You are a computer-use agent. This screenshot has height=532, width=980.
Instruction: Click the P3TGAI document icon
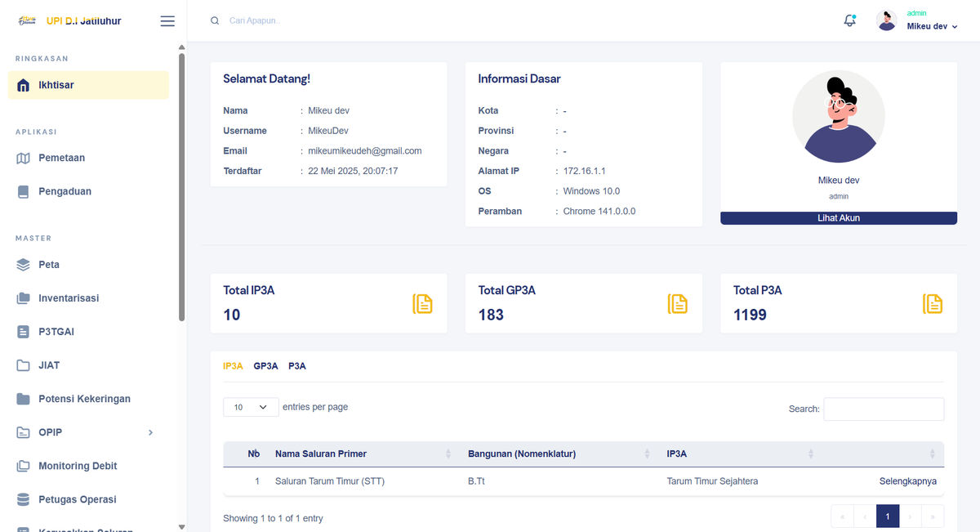[23, 332]
